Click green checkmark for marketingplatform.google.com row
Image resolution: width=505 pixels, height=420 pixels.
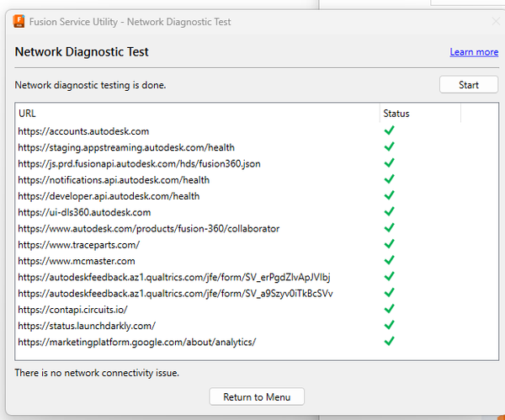point(389,342)
